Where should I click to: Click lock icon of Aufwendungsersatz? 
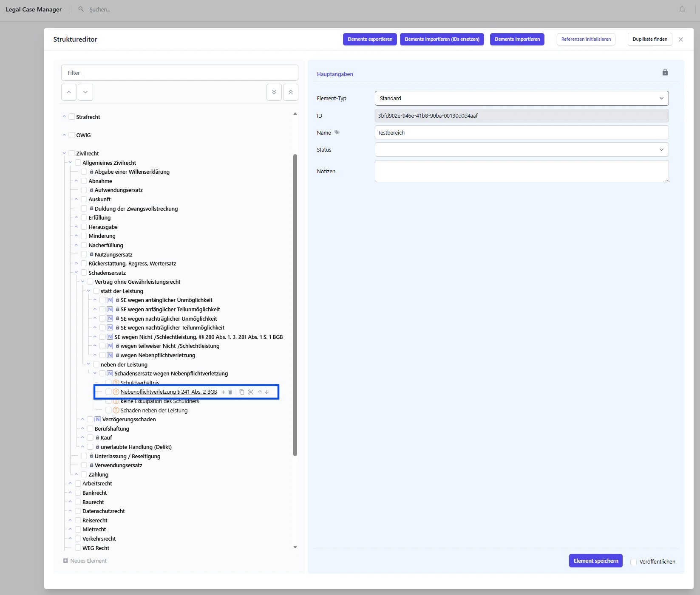(x=91, y=190)
